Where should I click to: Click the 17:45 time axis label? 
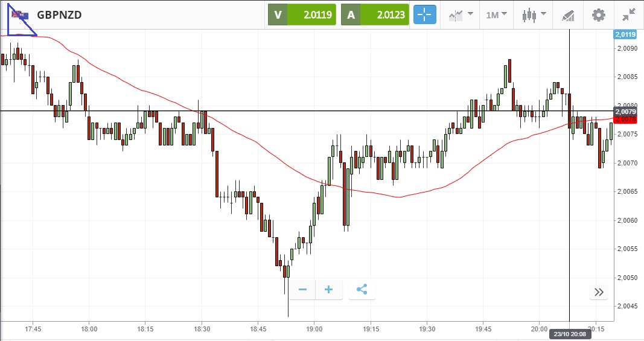[33, 329]
